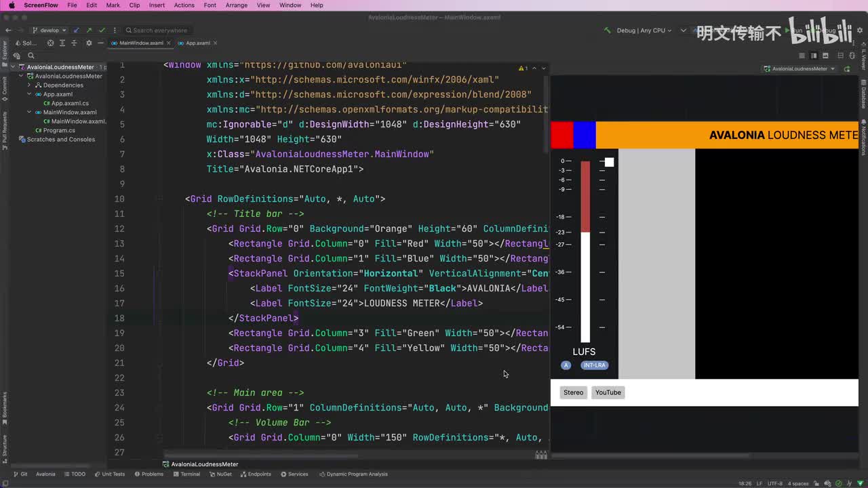Open the Terminal tool window

click(186, 474)
